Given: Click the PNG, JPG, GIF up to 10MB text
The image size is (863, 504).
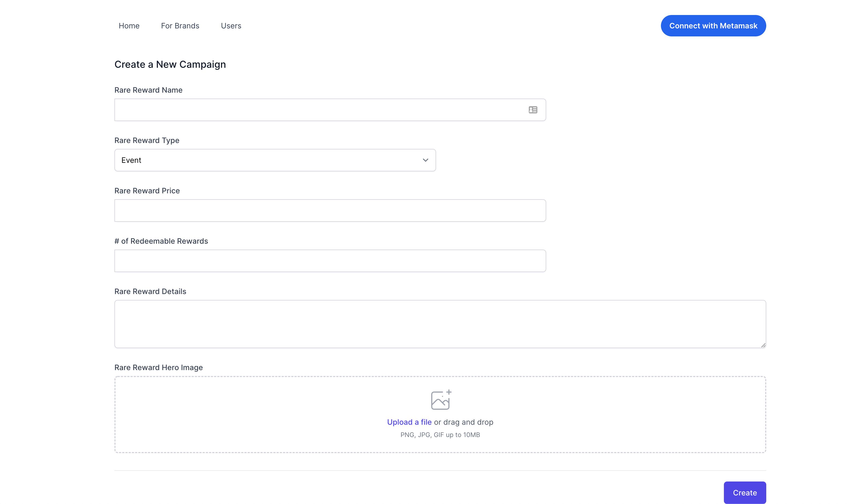Looking at the screenshot, I should [440, 435].
